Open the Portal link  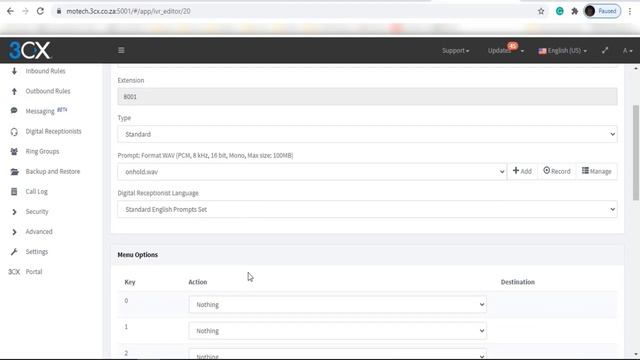pos(33,272)
